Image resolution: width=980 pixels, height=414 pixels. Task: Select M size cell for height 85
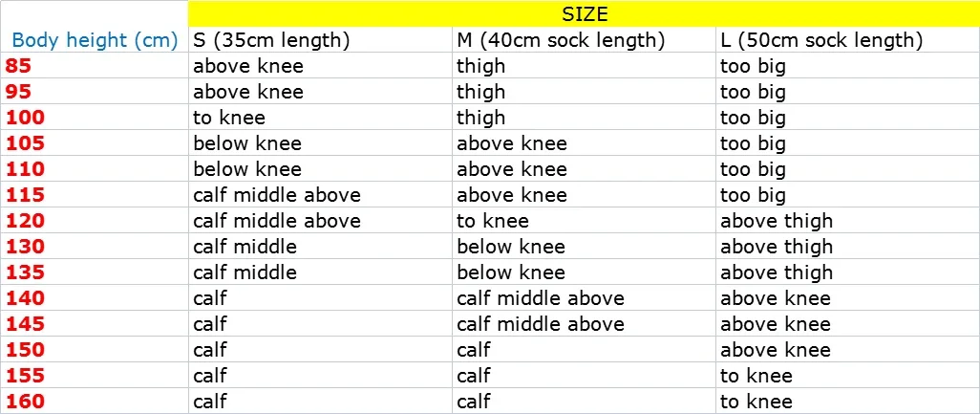(x=481, y=66)
